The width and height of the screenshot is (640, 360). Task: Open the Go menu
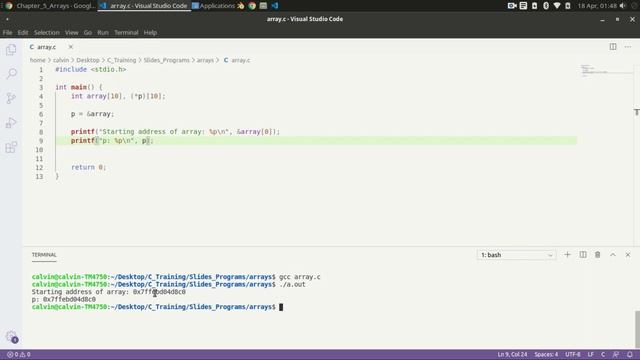click(x=88, y=32)
